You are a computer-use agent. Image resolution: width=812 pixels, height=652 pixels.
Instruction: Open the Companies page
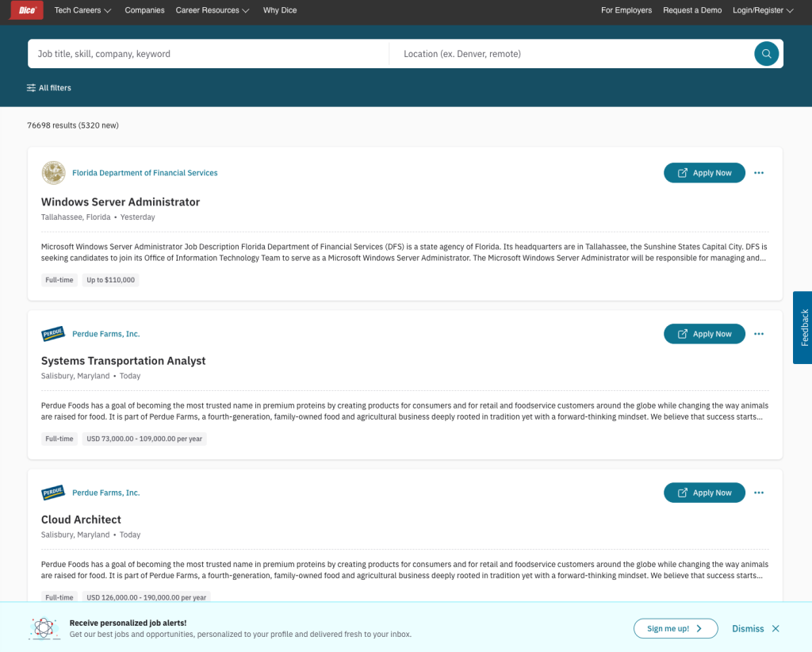click(x=144, y=10)
